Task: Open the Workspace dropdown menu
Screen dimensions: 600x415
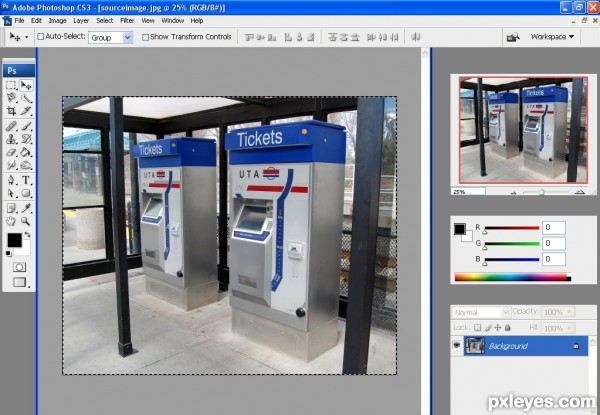Action: point(552,37)
